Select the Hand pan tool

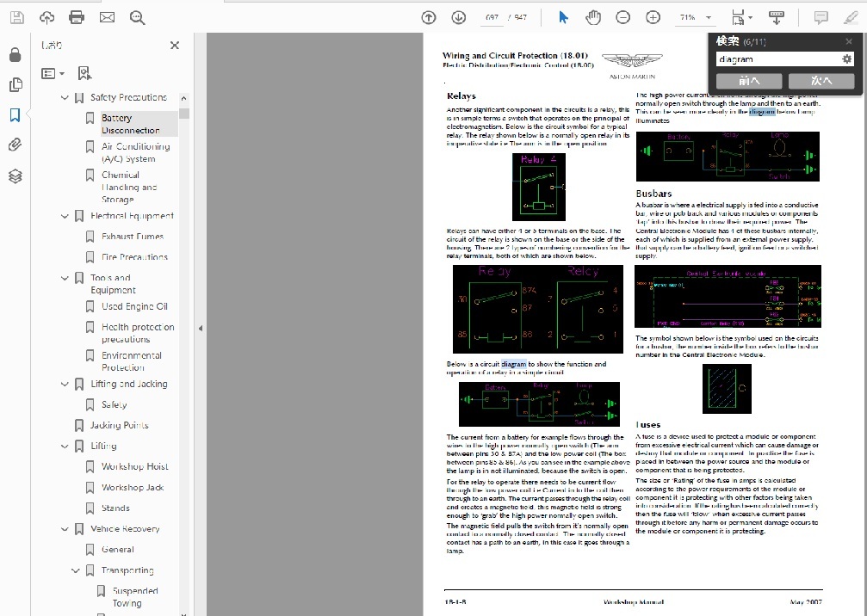[592, 17]
